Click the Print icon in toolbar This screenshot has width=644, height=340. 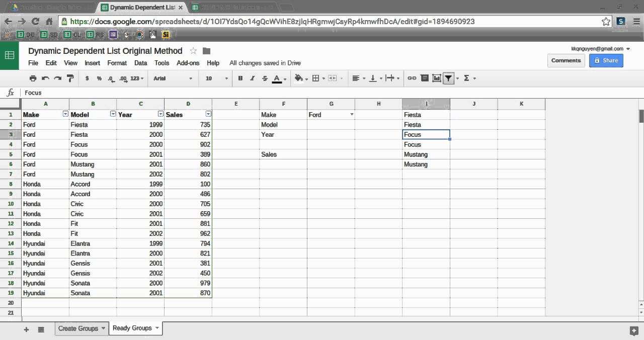point(33,78)
